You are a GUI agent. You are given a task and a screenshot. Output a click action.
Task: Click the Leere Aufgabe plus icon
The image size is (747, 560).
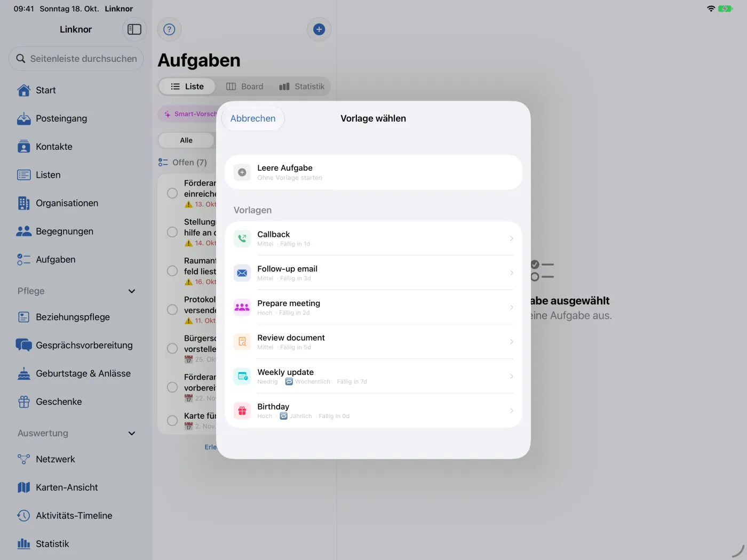(242, 172)
